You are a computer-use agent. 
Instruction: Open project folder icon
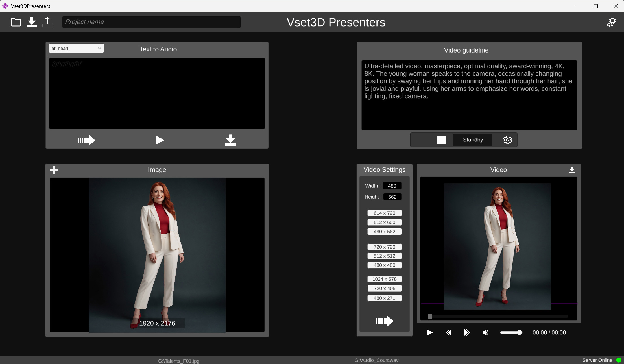tap(16, 22)
